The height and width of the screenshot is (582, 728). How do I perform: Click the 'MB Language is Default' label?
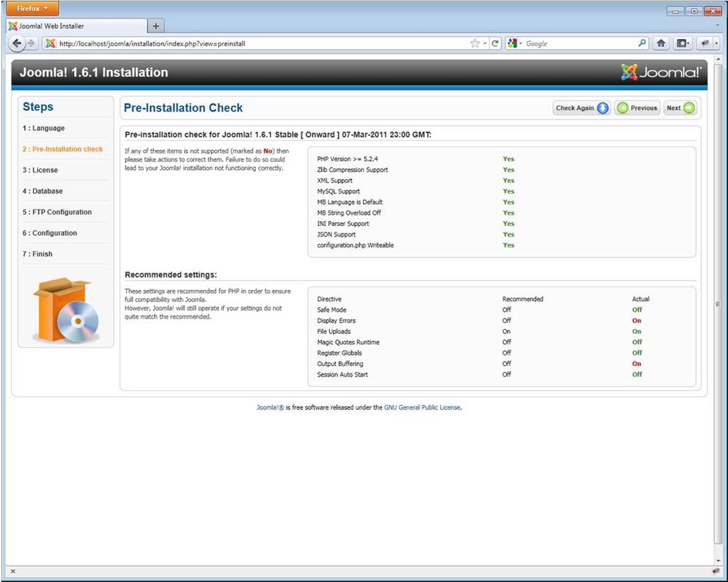[x=350, y=202]
